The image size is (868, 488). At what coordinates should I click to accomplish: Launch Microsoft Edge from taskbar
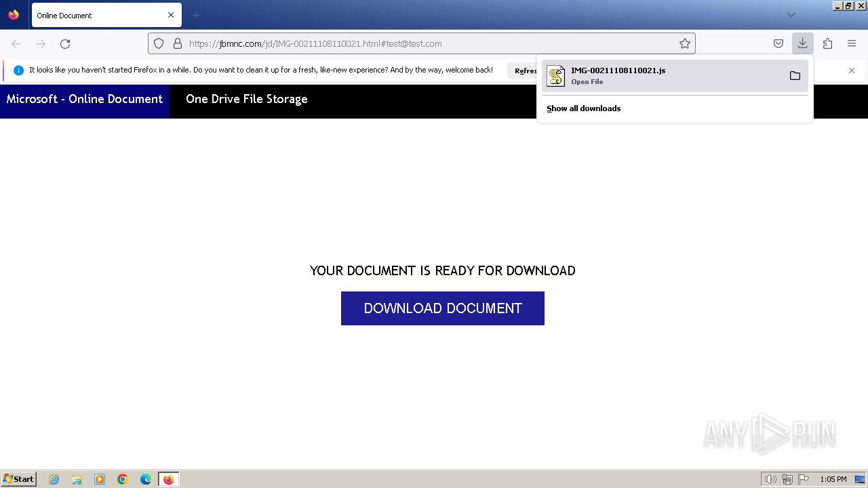[x=146, y=479]
